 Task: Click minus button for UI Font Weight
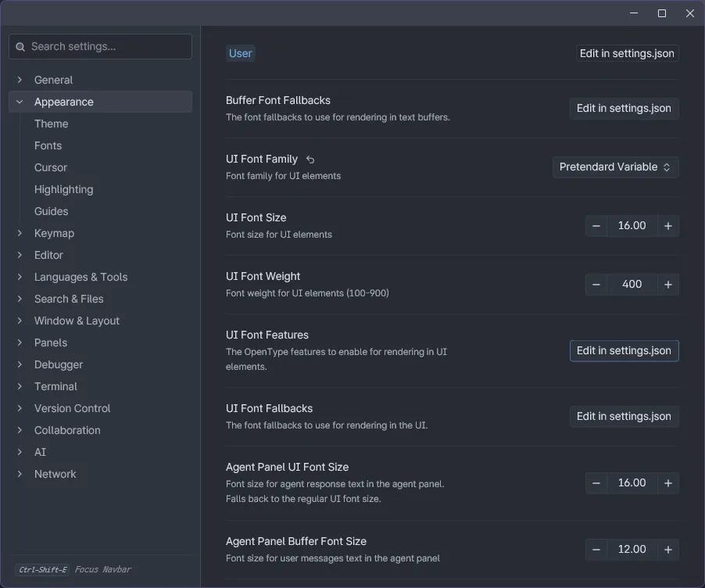click(596, 285)
